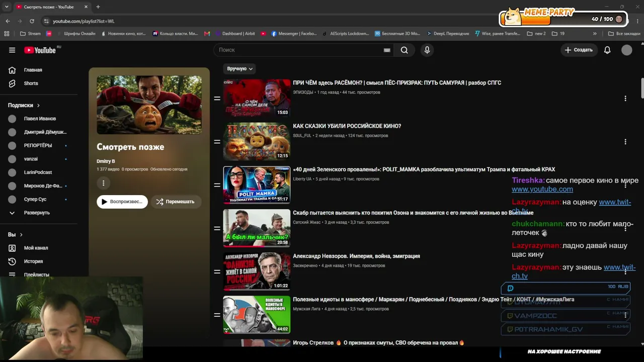Click drag handle of ПРИ ЧЁМ здесь РАСЁМОН video
Viewport: 644px width, 362px height.
217,99
